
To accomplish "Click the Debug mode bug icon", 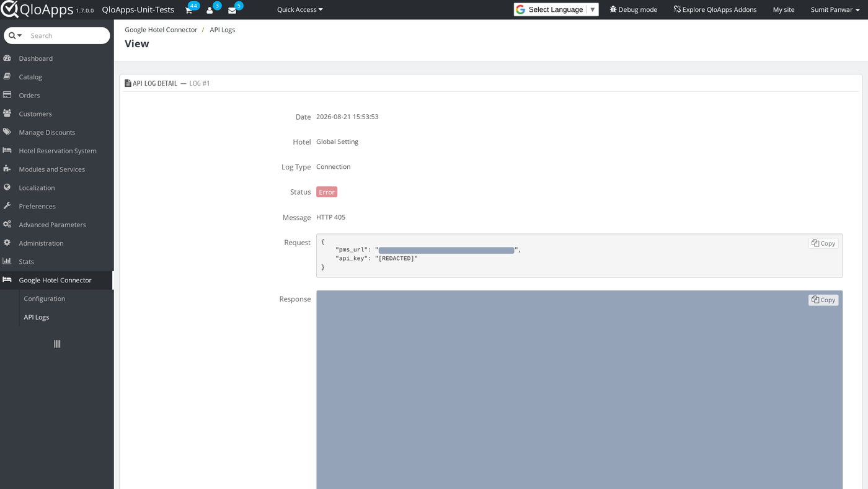I will [x=613, y=9].
